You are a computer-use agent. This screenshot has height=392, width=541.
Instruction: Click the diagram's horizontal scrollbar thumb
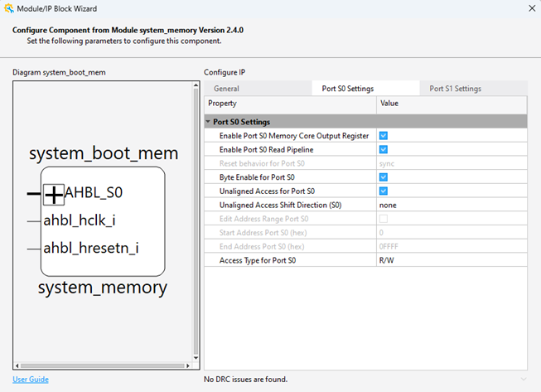[x=103, y=365]
